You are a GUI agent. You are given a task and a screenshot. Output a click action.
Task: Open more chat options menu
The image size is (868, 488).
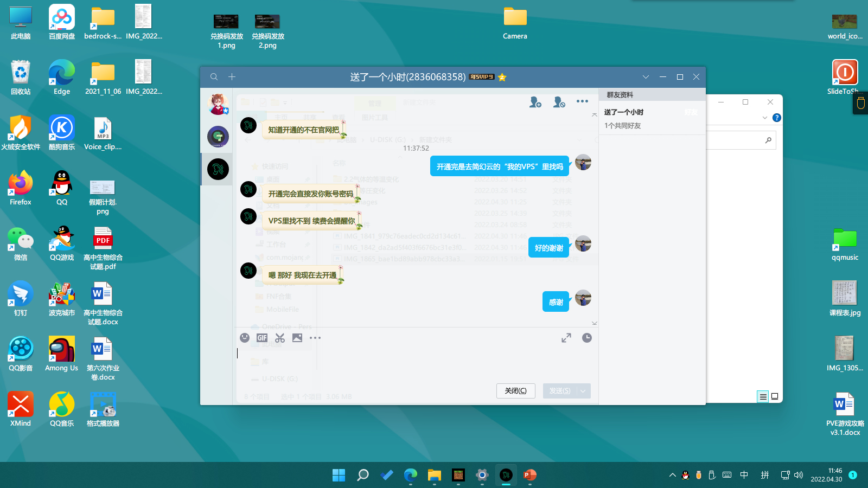582,101
